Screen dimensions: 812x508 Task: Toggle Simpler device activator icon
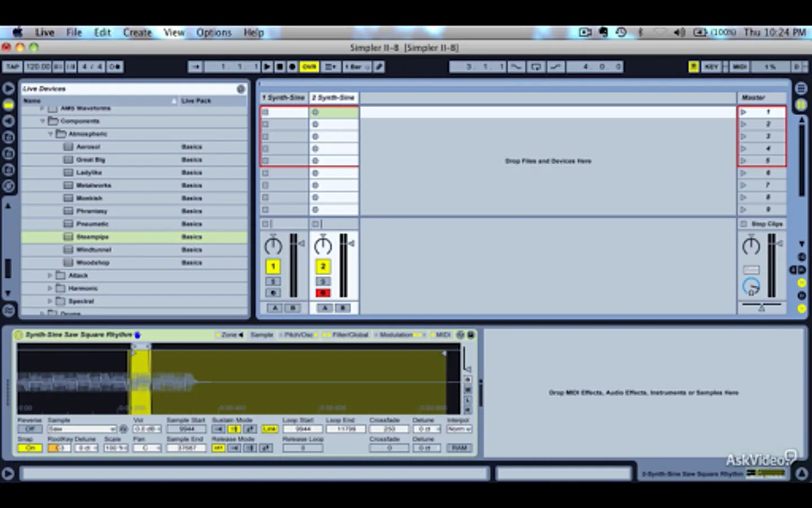pyautogui.click(x=18, y=335)
